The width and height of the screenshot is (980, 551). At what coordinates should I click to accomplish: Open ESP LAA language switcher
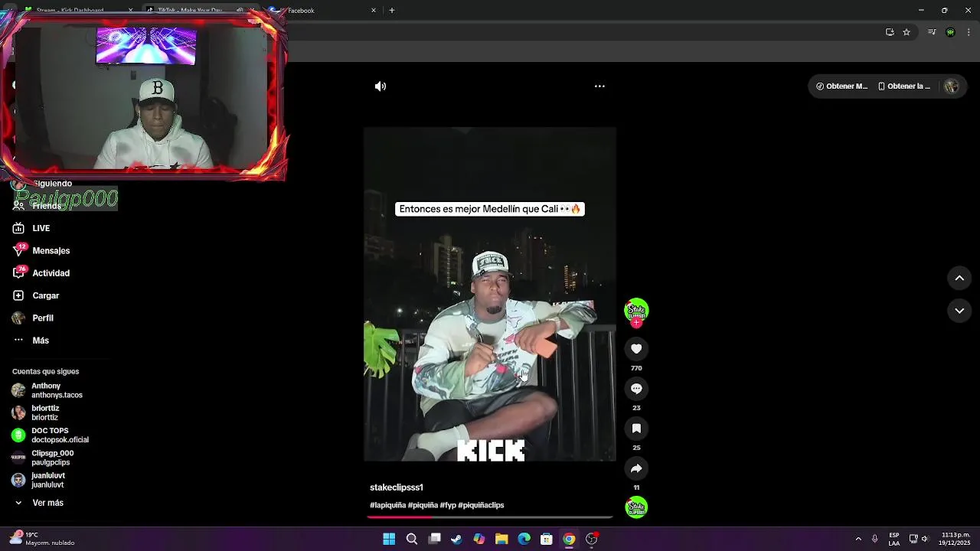tap(894, 539)
